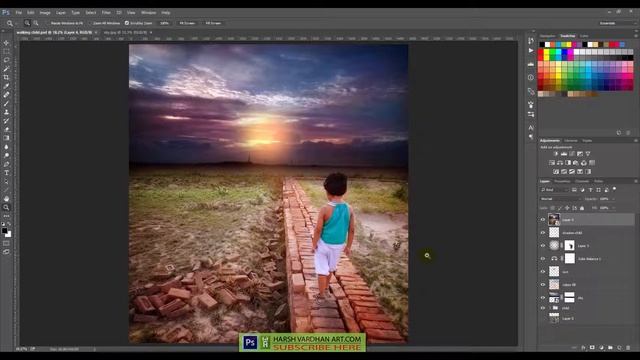
Task: Select the Dodge tool
Action: click(6, 156)
